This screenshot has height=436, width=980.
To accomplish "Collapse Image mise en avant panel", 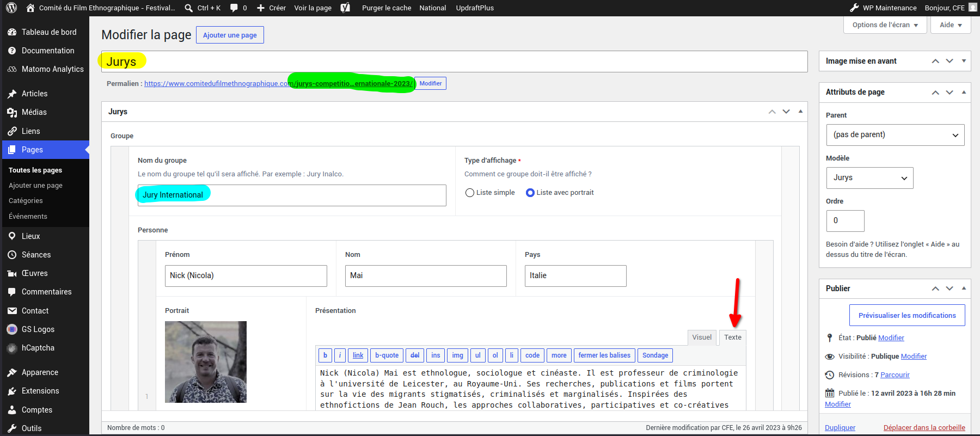I will pyautogui.click(x=964, y=61).
